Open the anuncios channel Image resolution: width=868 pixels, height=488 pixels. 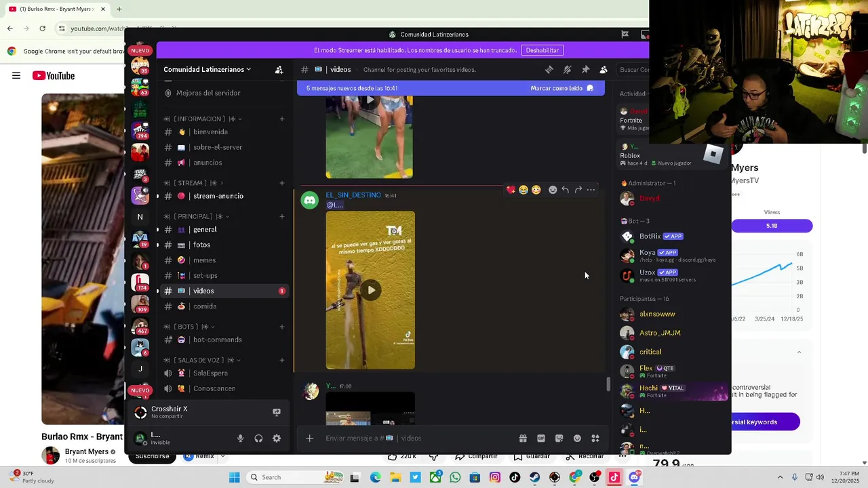click(224, 163)
